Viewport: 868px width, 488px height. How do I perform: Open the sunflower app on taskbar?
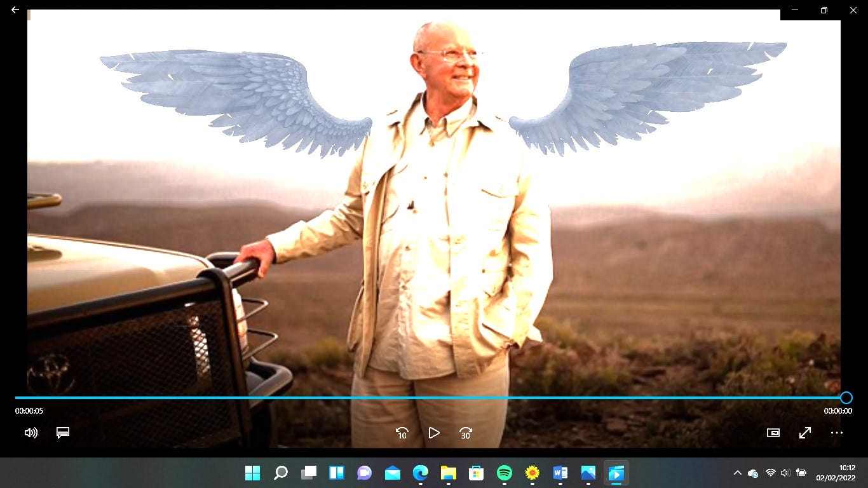(532, 473)
